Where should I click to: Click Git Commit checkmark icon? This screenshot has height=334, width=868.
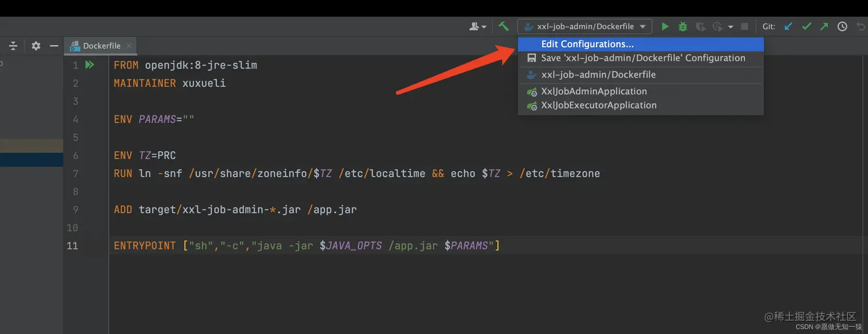[807, 26]
